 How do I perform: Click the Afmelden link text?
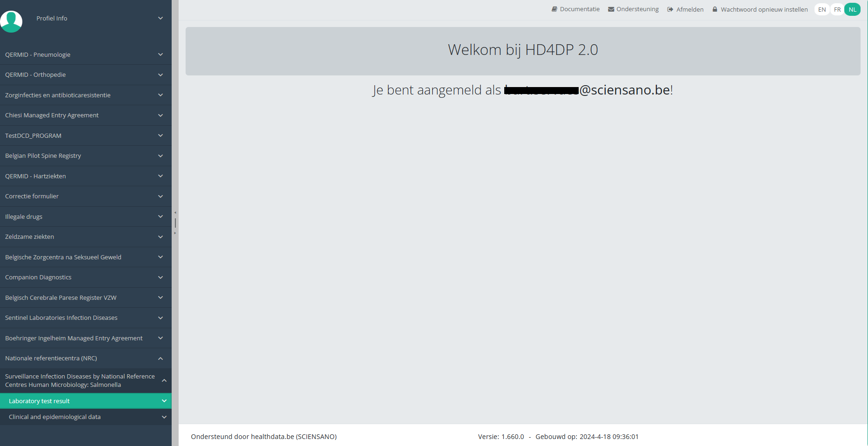click(690, 9)
